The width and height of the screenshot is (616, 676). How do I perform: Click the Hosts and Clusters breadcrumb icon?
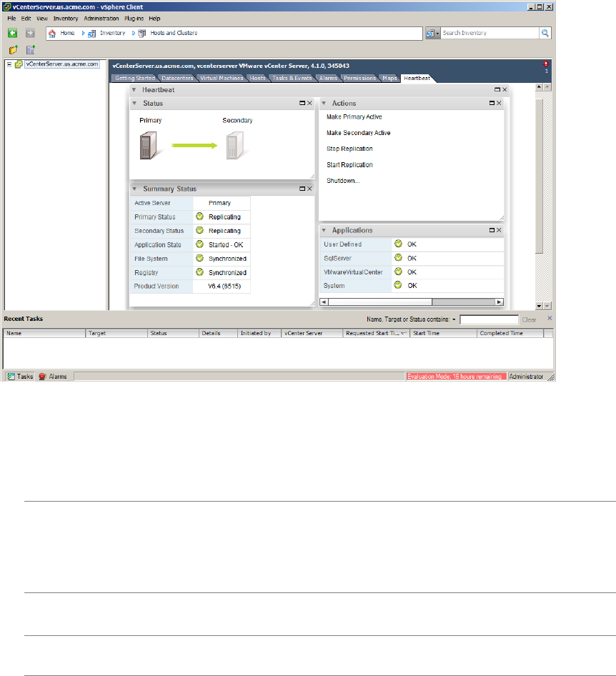click(x=141, y=33)
